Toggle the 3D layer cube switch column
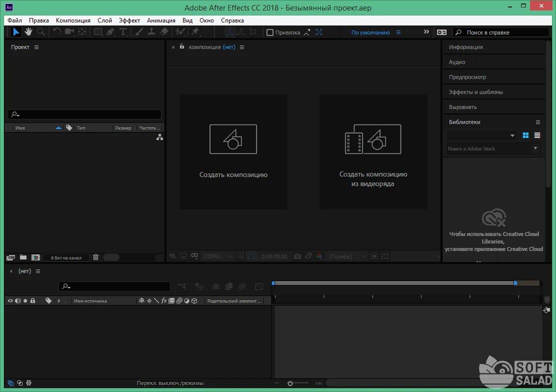 point(194,301)
